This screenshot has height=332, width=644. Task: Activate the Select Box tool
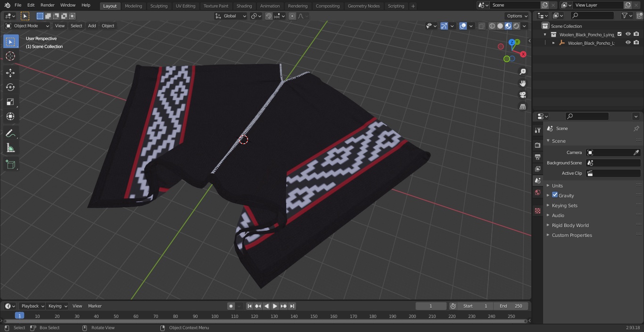[10, 41]
